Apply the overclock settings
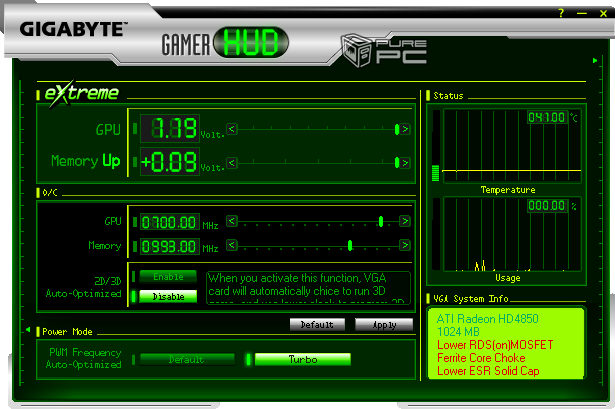The width and height of the screenshot is (615, 409). [384, 325]
